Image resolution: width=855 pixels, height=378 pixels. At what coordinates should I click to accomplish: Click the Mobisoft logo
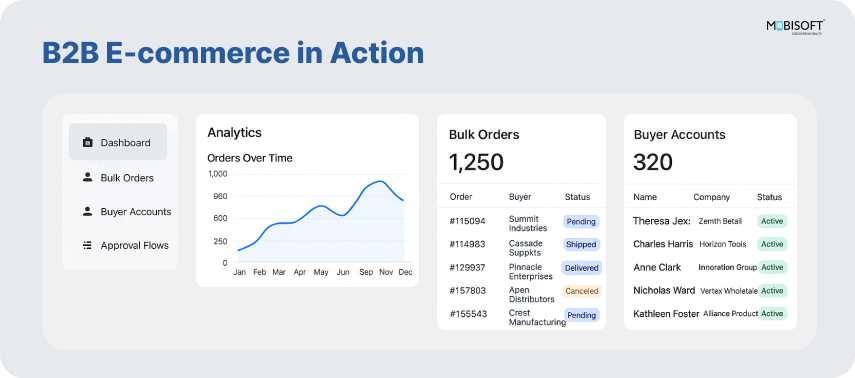tap(795, 26)
